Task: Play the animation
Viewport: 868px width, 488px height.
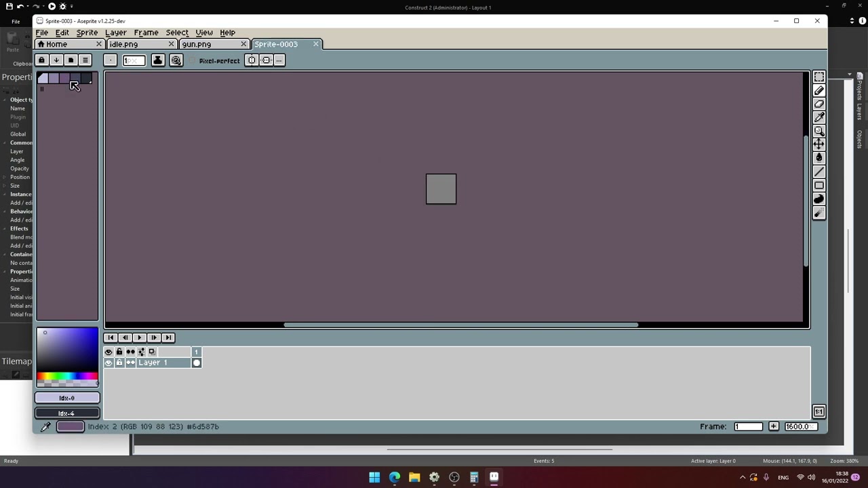Action: point(140,338)
